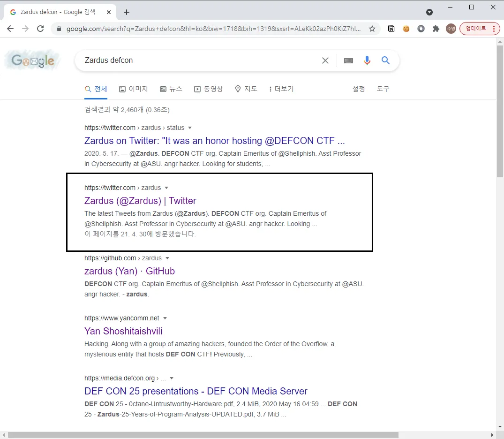Click the 검색결과 약 2,460개 result count

point(127,110)
